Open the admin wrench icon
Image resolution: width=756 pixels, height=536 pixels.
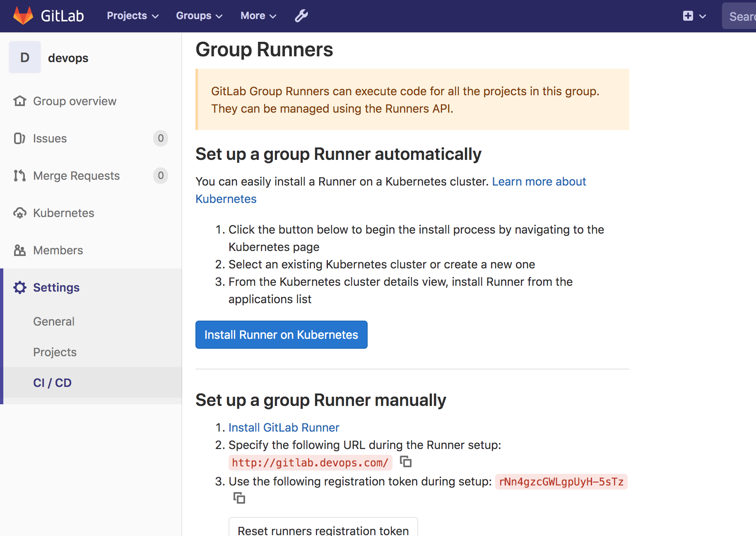301,16
